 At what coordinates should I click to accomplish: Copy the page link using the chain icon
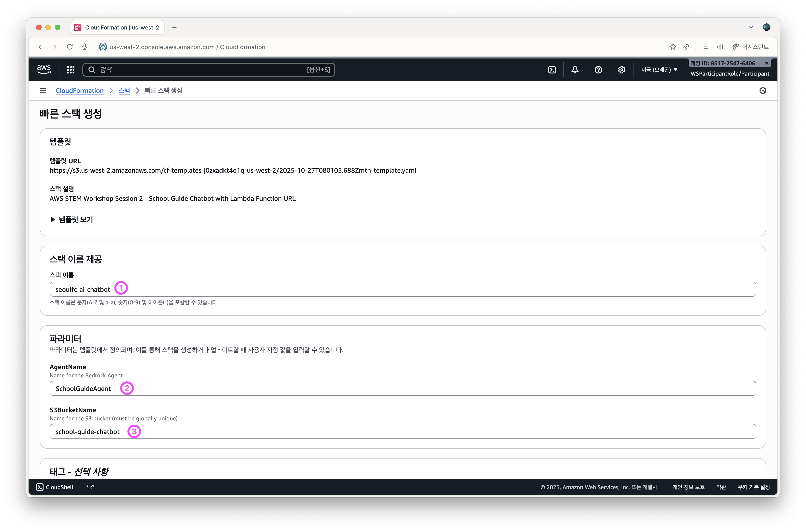click(x=686, y=47)
